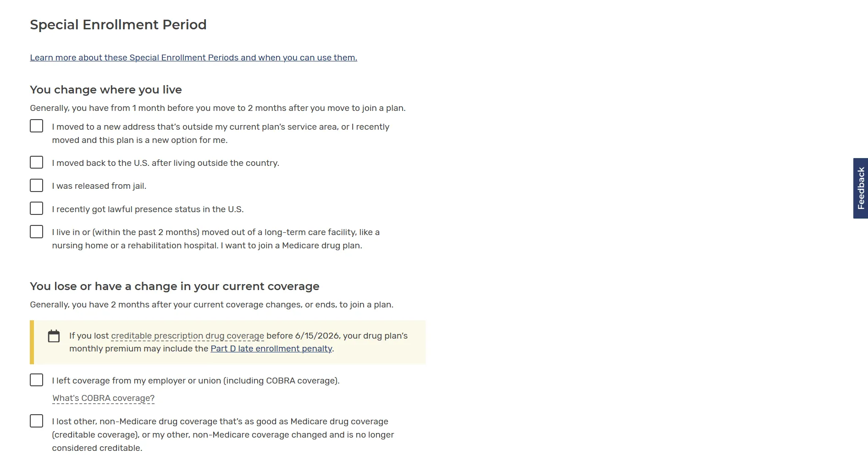Expand the 'What's COBRA coverage?' help text
The image size is (868, 455).
(104, 398)
